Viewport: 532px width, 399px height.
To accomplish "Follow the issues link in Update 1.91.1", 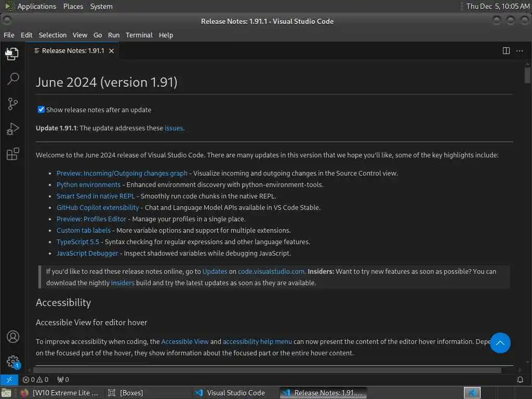I will pos(174,128).
